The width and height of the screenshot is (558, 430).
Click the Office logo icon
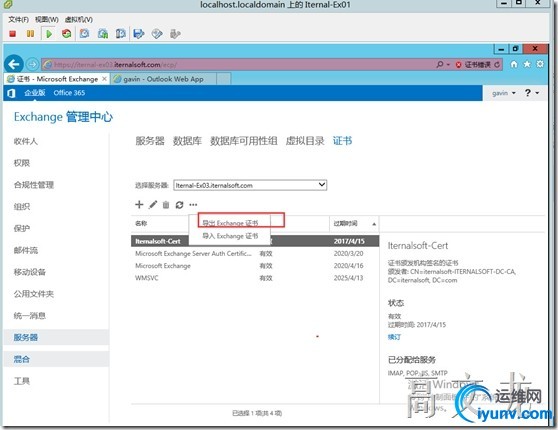(x=11, y=93)
